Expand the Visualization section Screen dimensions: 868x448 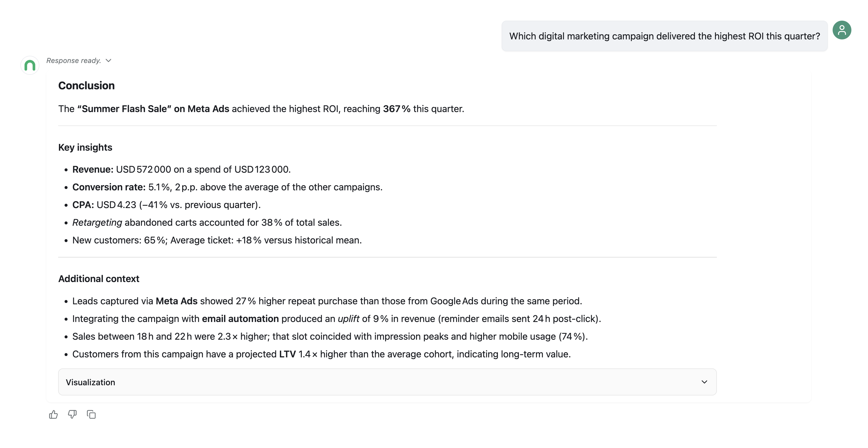(x=387, y=382)
